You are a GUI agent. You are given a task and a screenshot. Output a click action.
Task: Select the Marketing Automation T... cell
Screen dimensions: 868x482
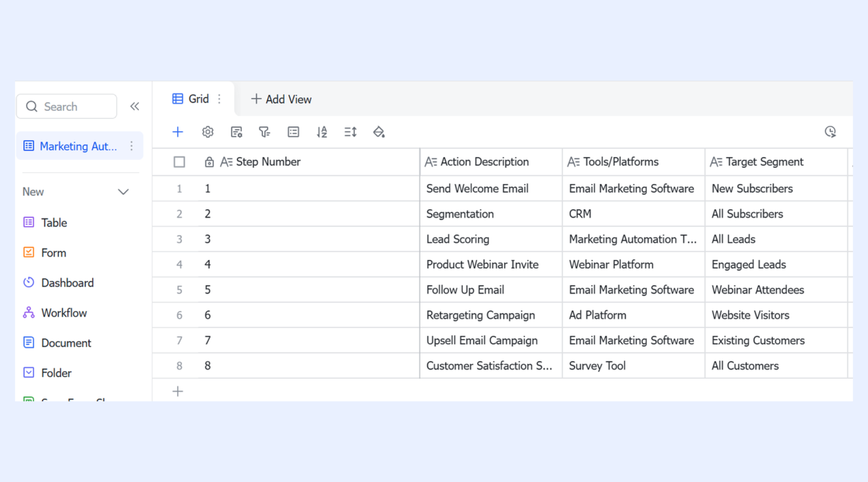point(634,239)
